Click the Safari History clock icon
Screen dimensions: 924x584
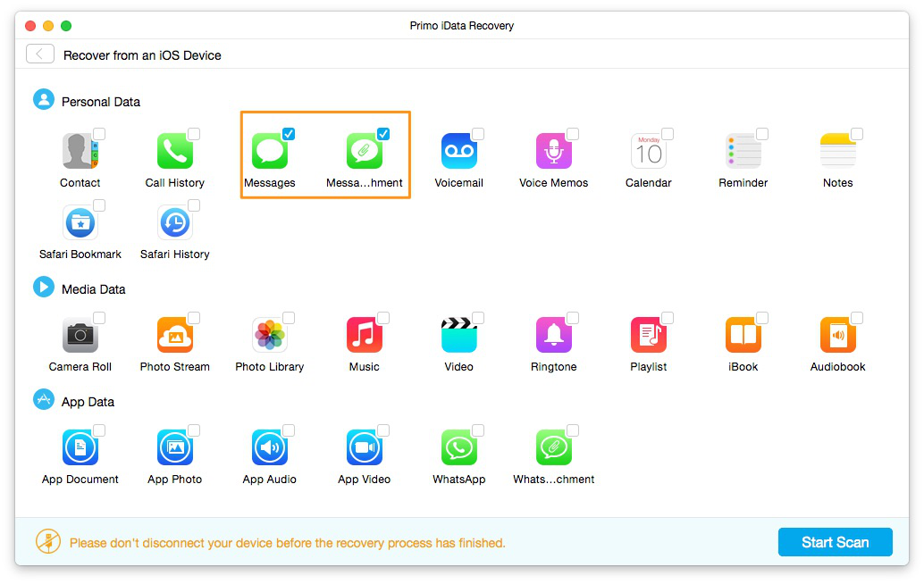pos(175,222)
